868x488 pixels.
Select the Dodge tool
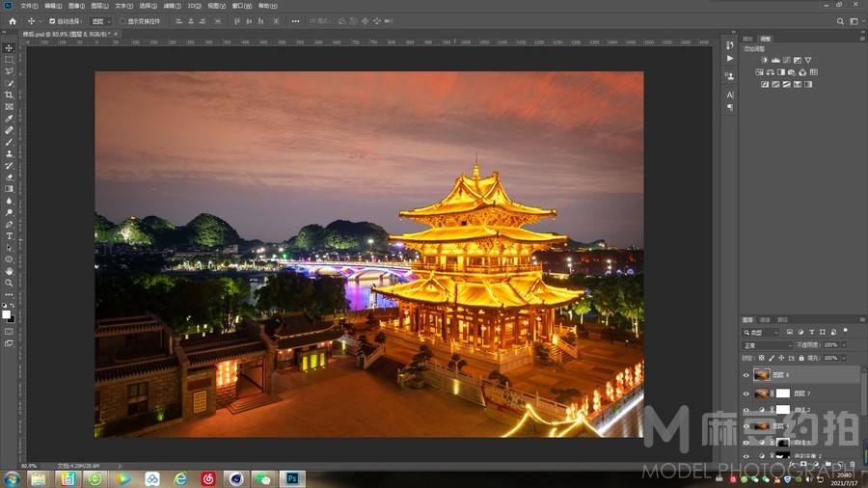9,212
